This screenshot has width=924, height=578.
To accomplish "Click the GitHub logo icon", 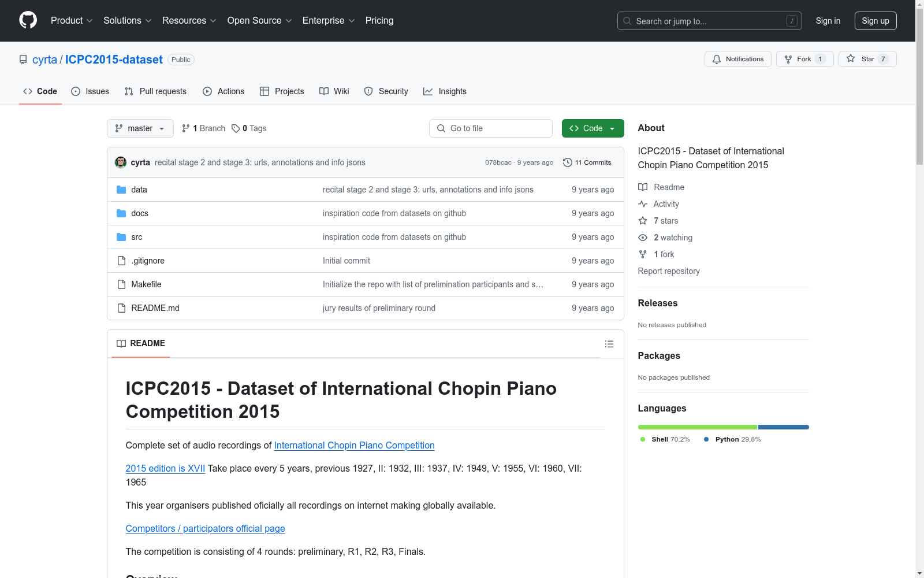I will (28, 20).
